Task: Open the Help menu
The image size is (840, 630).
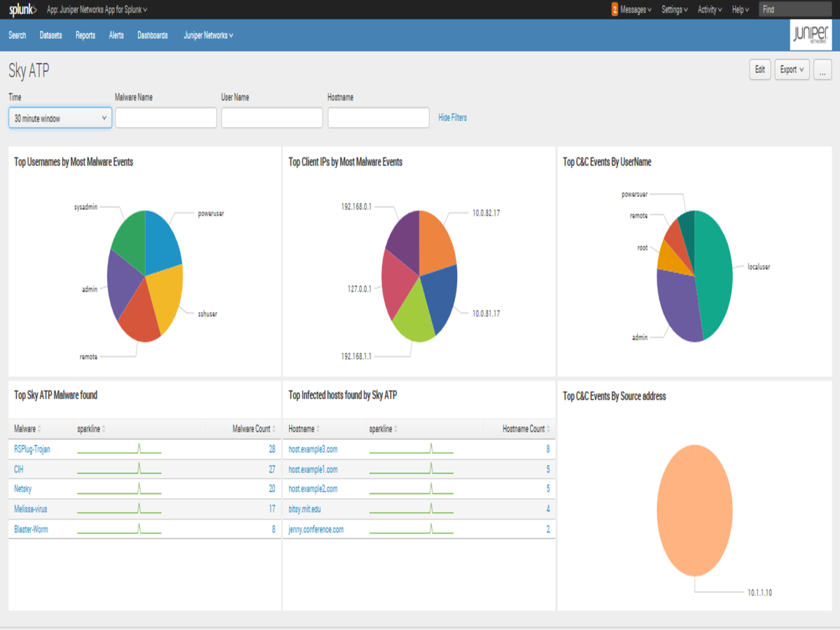Action: click(x=741, y=10)
